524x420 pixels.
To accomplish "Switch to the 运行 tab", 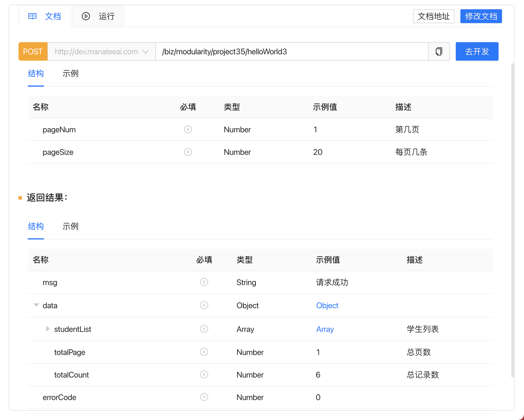I will (x=98, y=16).
